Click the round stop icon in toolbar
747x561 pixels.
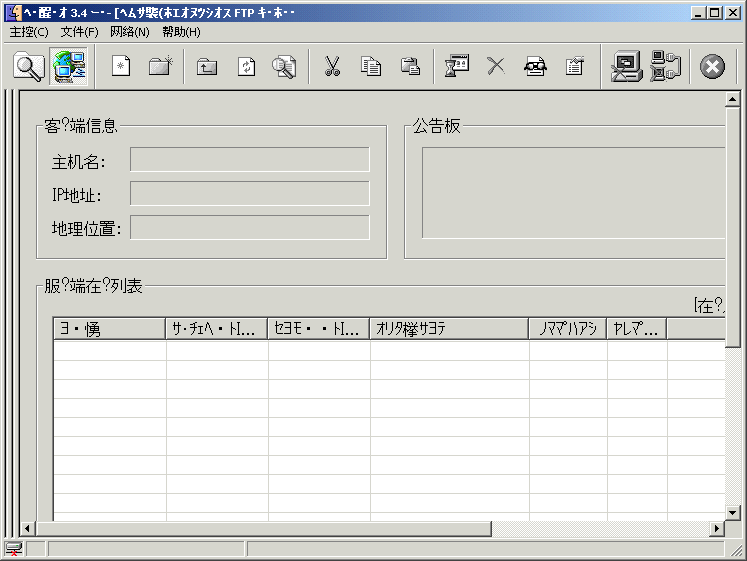click(x=712, y=67)
